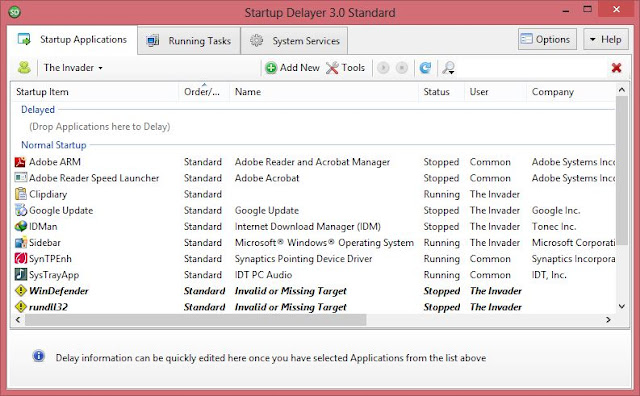
Task: Click the Tools label in toolbar
Action: tap(353, 68)
